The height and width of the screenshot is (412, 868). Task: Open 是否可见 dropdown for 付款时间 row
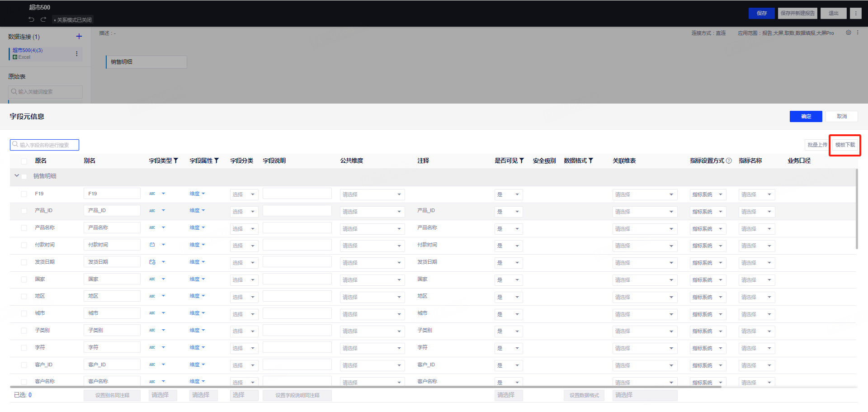tap(509, 246)
